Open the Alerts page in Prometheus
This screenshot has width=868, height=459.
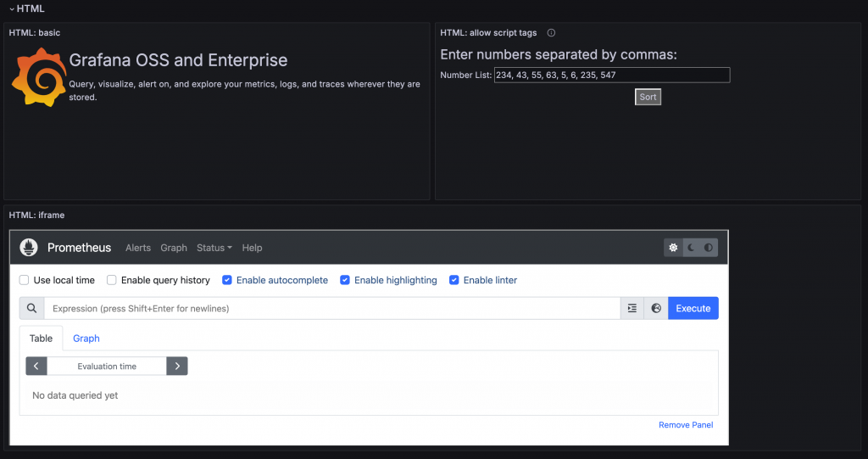[x=138, y=248]
